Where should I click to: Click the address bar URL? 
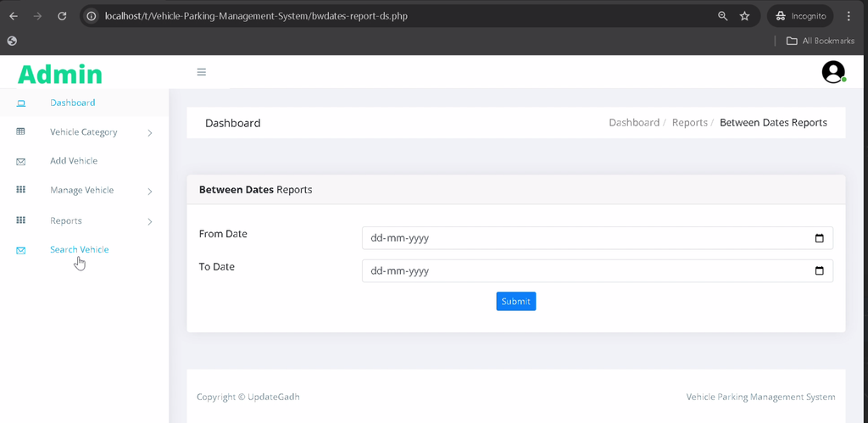(x=256, y=16)
